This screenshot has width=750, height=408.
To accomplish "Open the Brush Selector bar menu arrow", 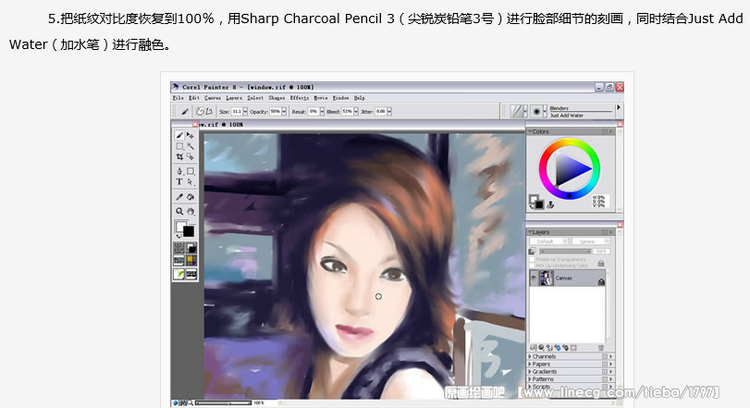I will [x=618, y=108].
